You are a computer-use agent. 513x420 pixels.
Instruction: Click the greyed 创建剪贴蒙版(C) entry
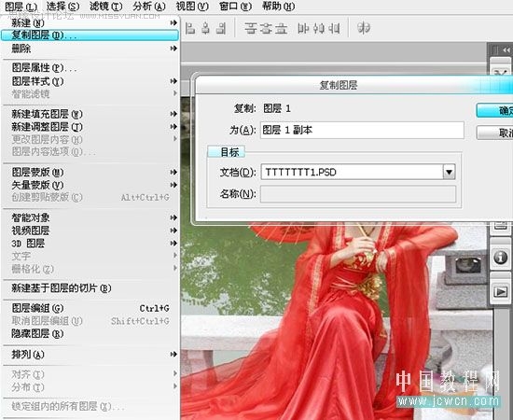[90, 197]
